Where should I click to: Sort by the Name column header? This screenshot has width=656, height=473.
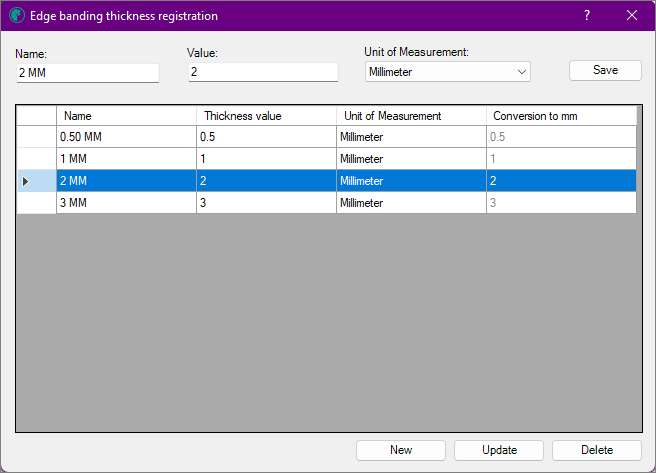click(x=126, y=116)
